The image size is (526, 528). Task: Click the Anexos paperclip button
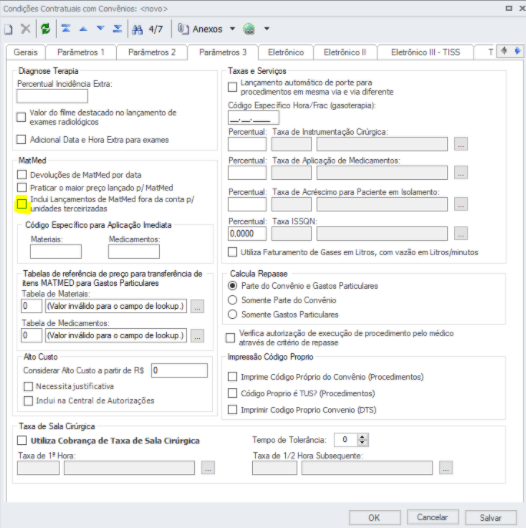tap(200, 29)
